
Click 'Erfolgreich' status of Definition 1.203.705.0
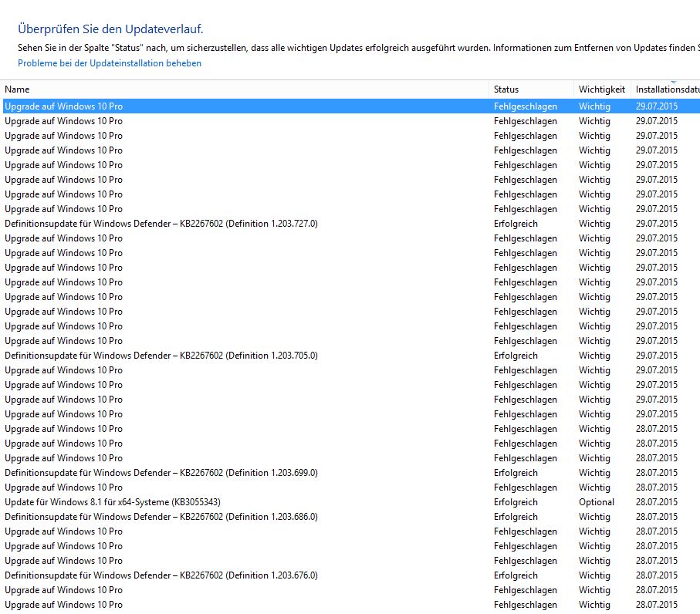516,356
